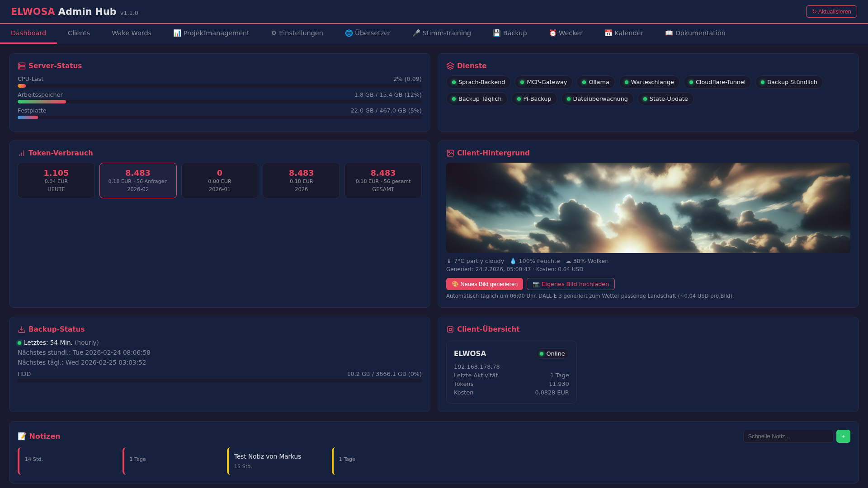Add note with green plus button
The width and height of the screenshot is (868, 488).
coord(843,436)
